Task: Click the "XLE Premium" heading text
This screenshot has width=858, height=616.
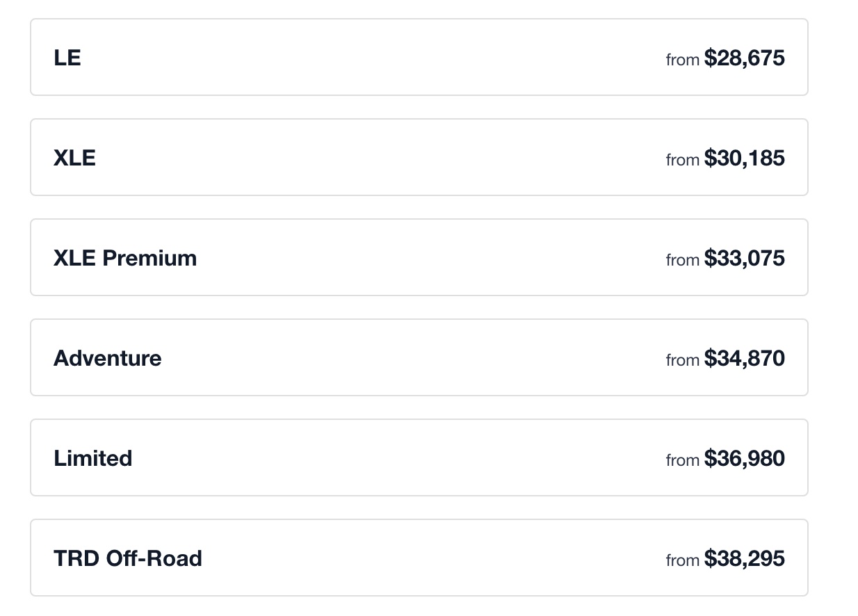Action: [x=125, y=258]
